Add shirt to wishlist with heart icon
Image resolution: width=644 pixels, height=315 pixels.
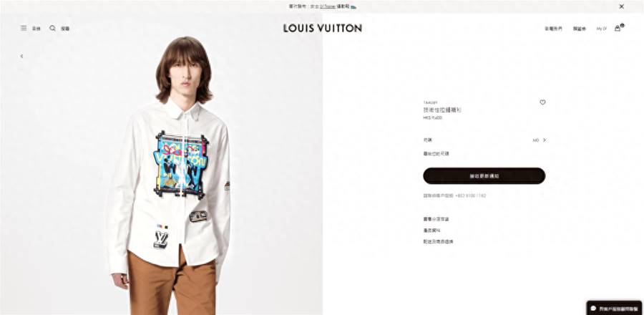coord(542,102)
